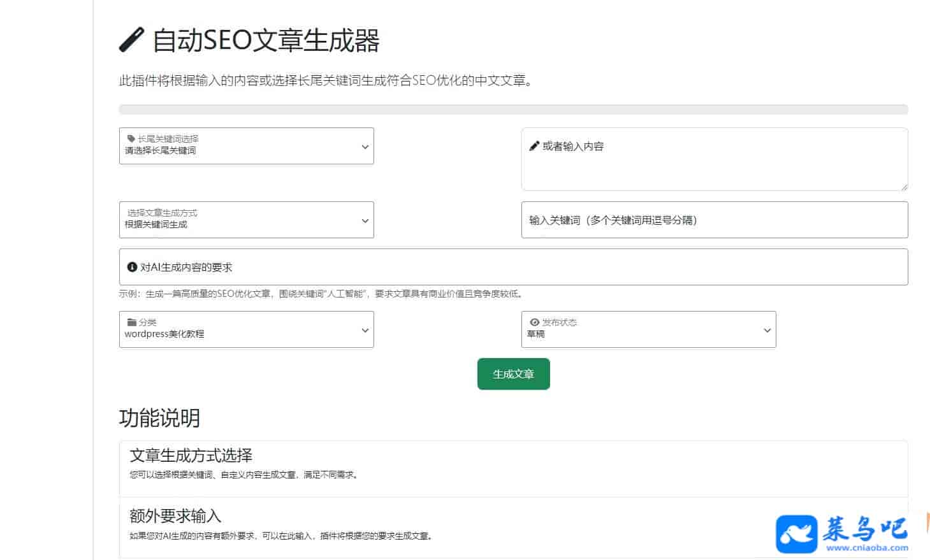
Task: Expand the 选择文章生成方式 dropdown
Action: click(x=246, y=220)
